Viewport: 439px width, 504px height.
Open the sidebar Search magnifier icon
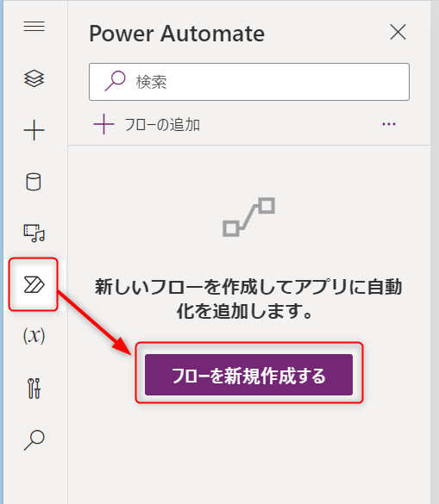pos(34,439)
